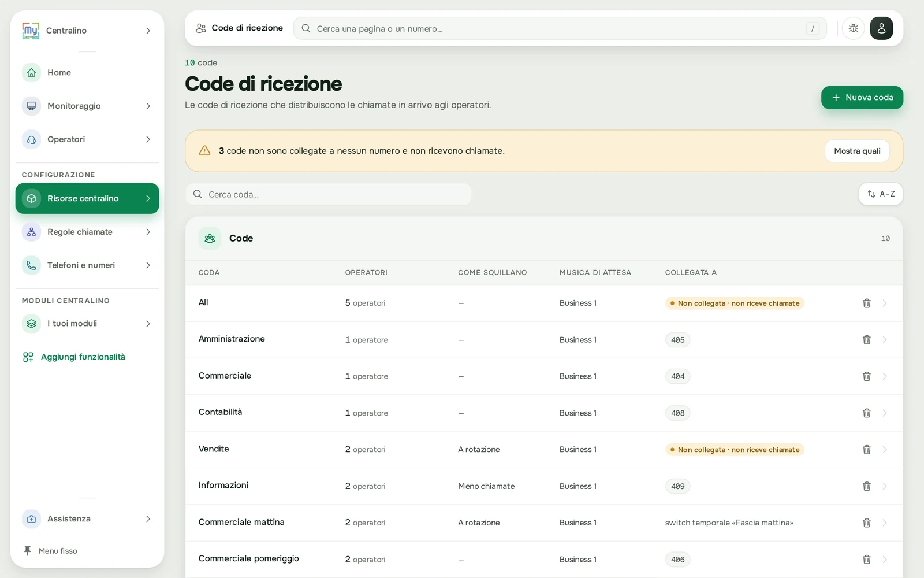Expand Monitoraggio submenu chevron

point(148,106)
